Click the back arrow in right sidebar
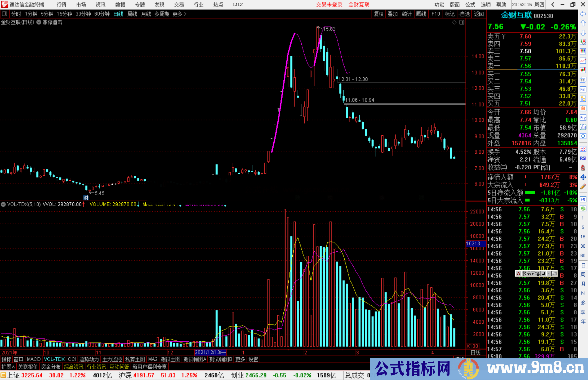Screen dimensions: 588x380 pos(583,14)
